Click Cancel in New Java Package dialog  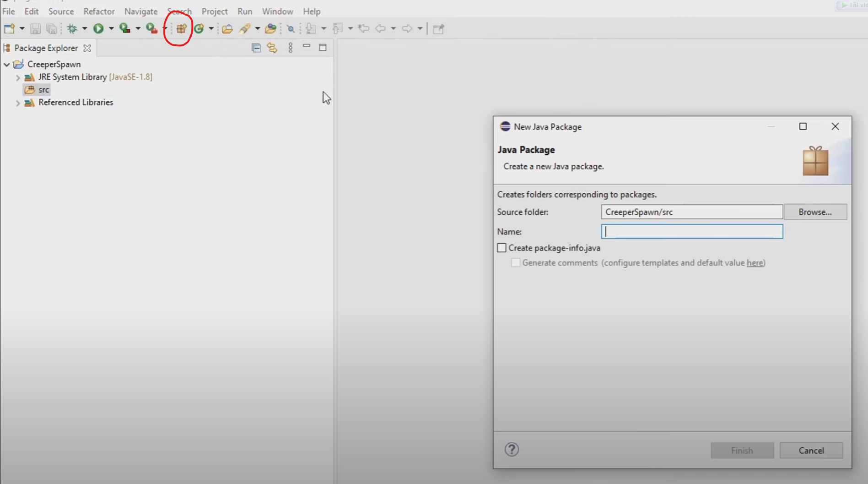(x=811, y=450)
